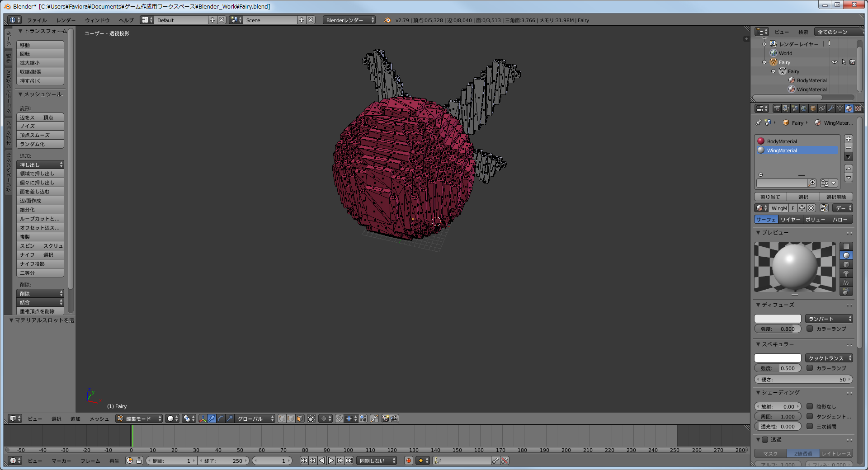Image resolution: width=868 pixels, height=470 pixels.
Task: Enable the 透過 transparency checkbox
Action: pos(765,439)
